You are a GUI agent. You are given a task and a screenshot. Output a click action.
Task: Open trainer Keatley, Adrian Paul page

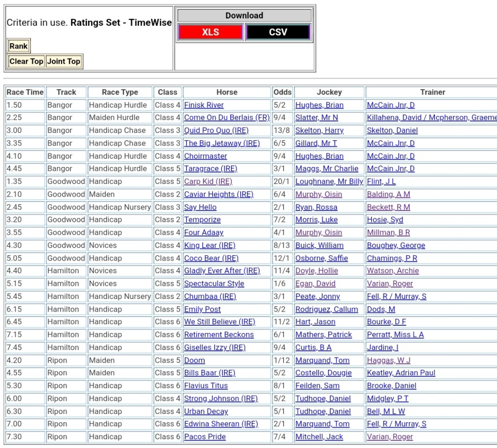pos(401,373)
